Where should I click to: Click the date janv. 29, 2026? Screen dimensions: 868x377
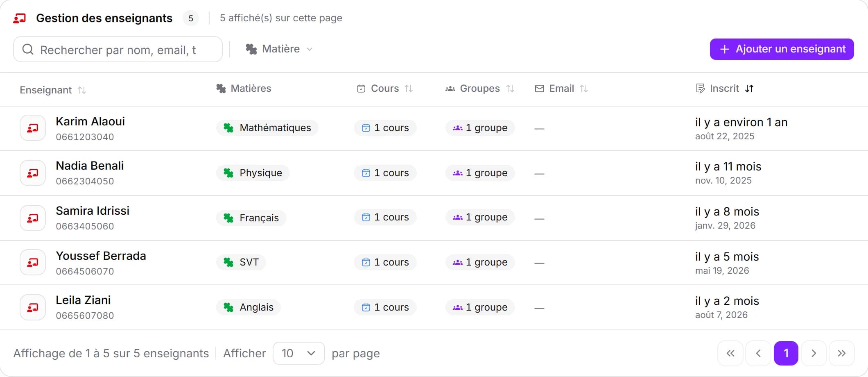(725, 225)
